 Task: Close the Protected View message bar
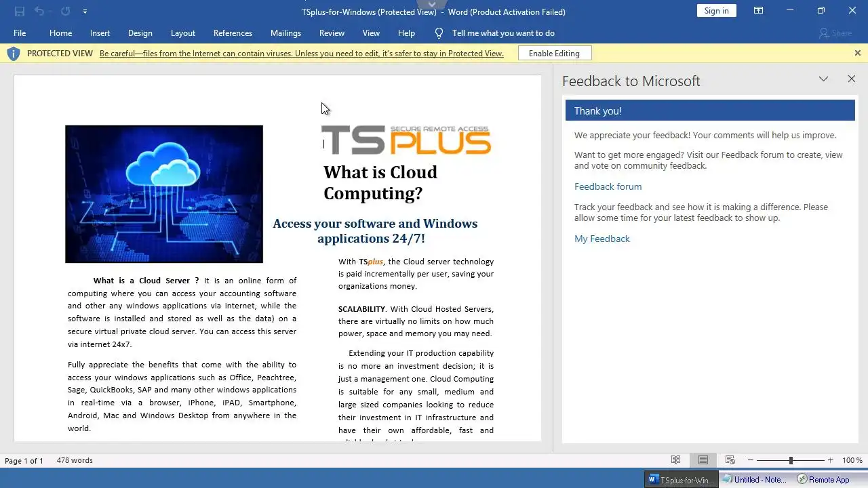(857, 53)
